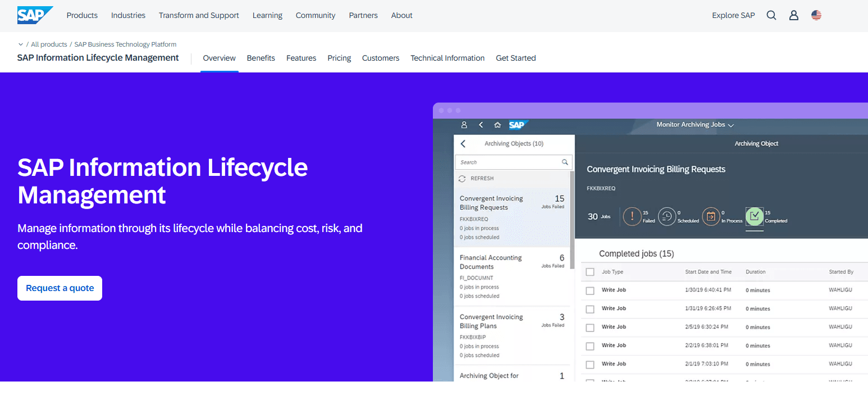Open the About menu

(x=402, y=16)
